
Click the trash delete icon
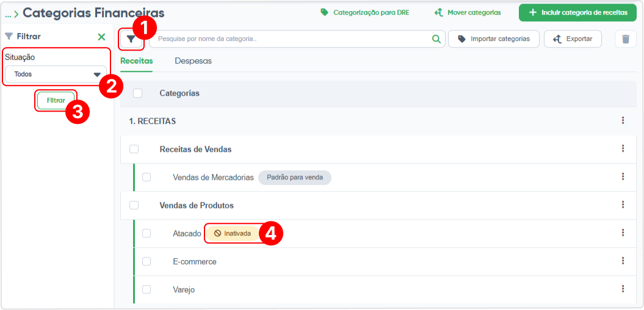point(626,39)
